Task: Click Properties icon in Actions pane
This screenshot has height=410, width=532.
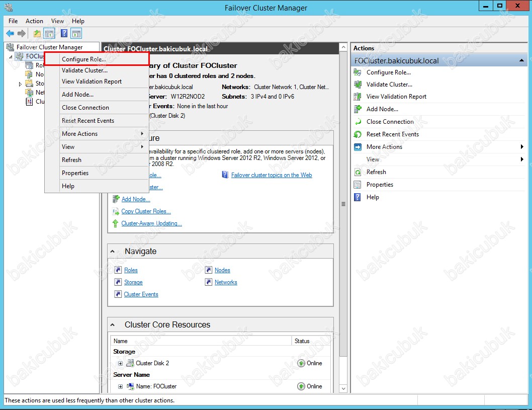Action: [358, 185]
